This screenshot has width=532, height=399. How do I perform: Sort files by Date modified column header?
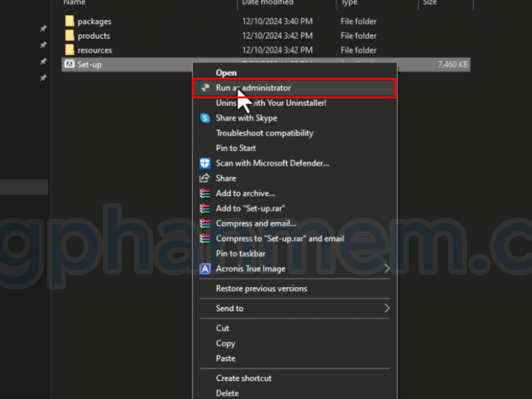pyautogui.click(x=267, y=3)
